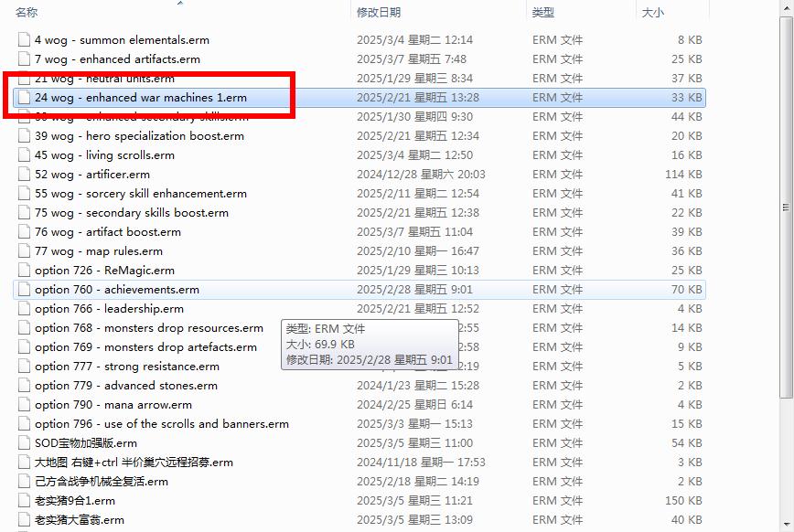This screenshot has height=532, width=794.
Task: Click the date '2024/12/28 星期六 20:03'
Action: (x=421, y=175)
